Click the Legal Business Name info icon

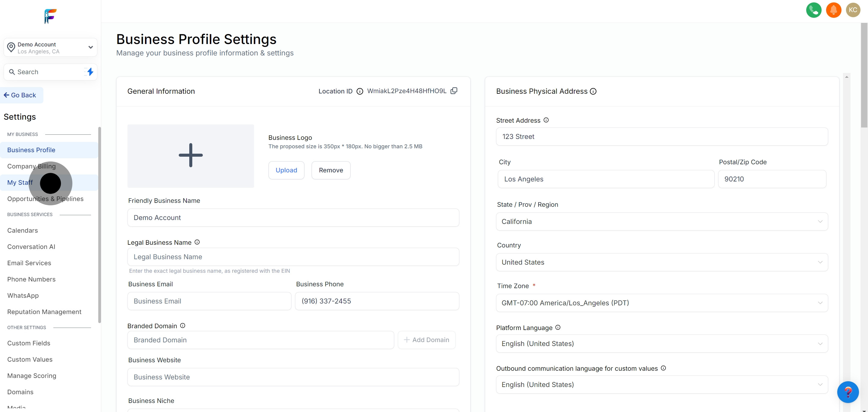197,242
